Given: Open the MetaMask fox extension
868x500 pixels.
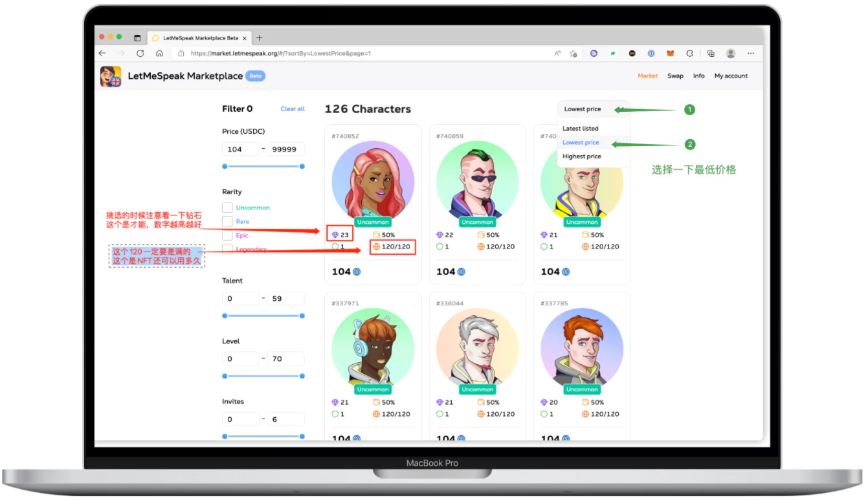Looking at the screenshot, I should [671, 54].
